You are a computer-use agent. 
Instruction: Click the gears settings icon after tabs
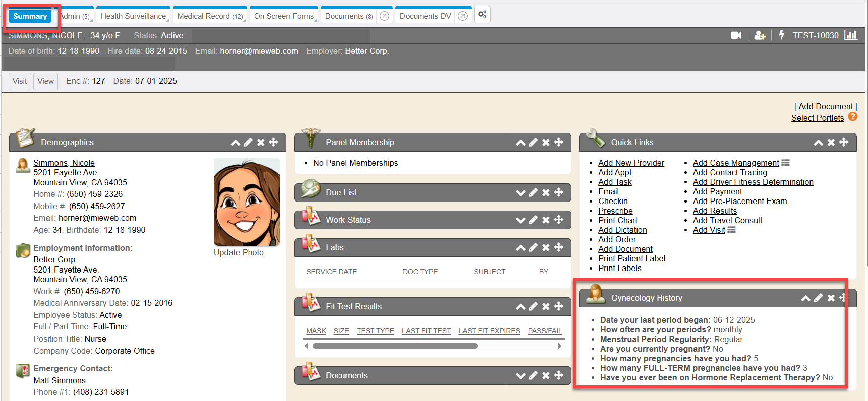(x=482, y=15)
